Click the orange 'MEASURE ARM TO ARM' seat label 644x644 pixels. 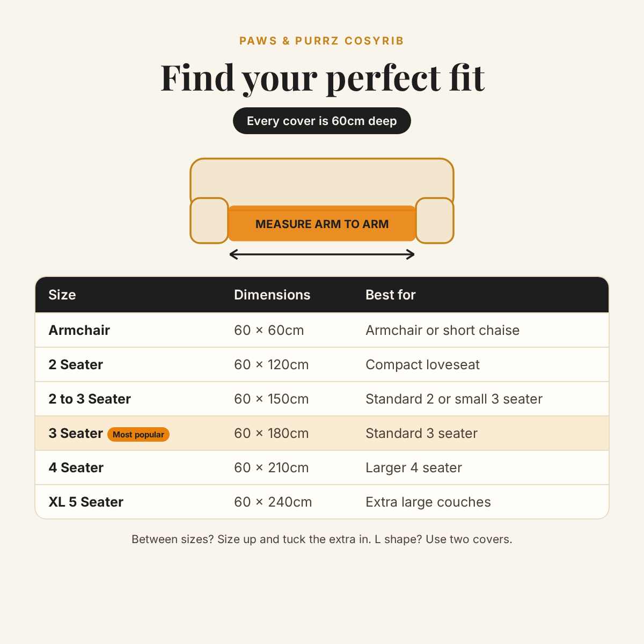pos(322,224)
